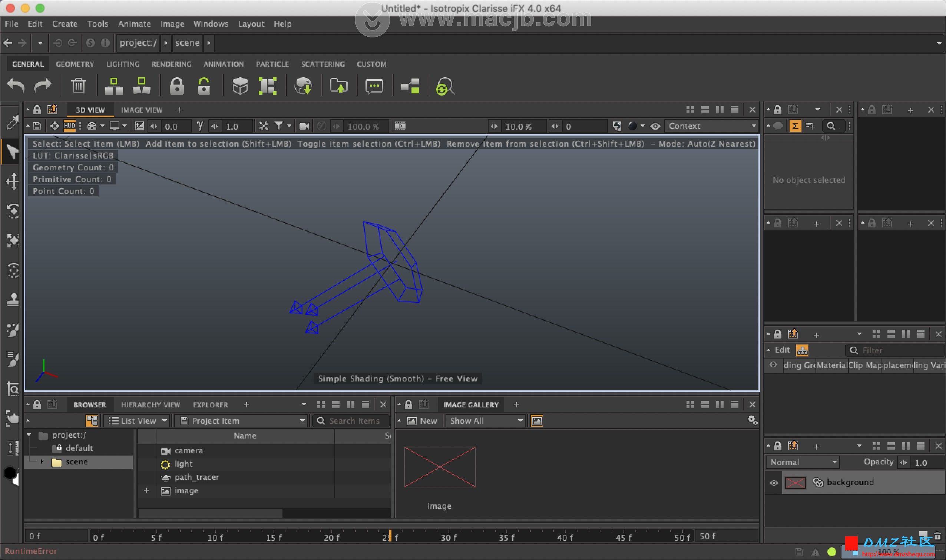Click the 30 f mark on timeline

pos(449,537)
